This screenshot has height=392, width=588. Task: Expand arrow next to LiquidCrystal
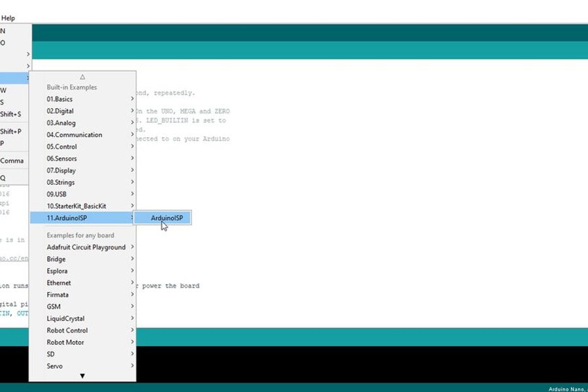tap(133, 318)
